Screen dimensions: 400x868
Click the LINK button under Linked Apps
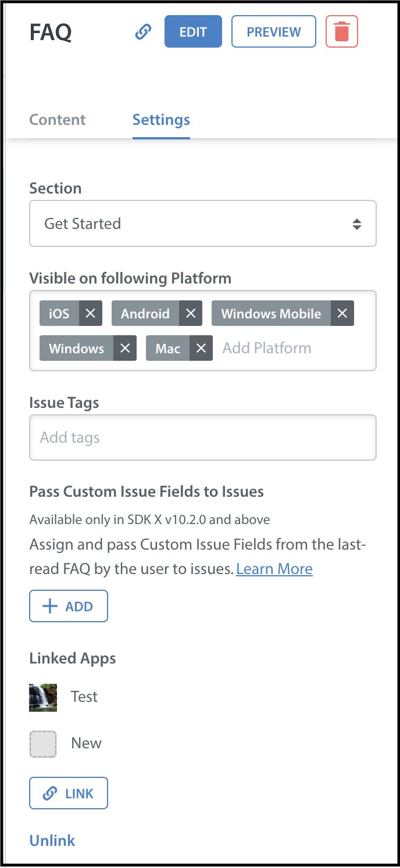69,793
